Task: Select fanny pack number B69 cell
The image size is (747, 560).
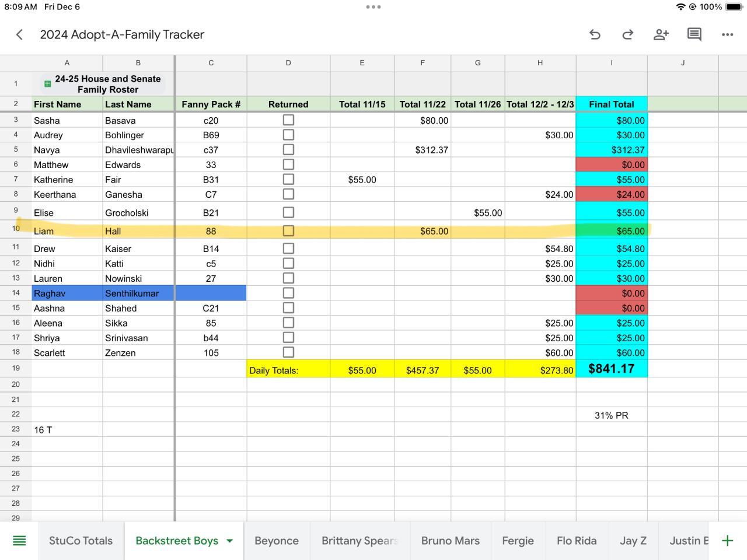Action: pos(211,135)
